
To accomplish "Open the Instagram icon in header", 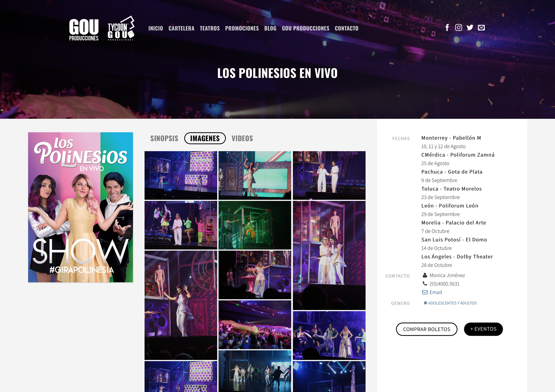I will click(x=458, y=28).
